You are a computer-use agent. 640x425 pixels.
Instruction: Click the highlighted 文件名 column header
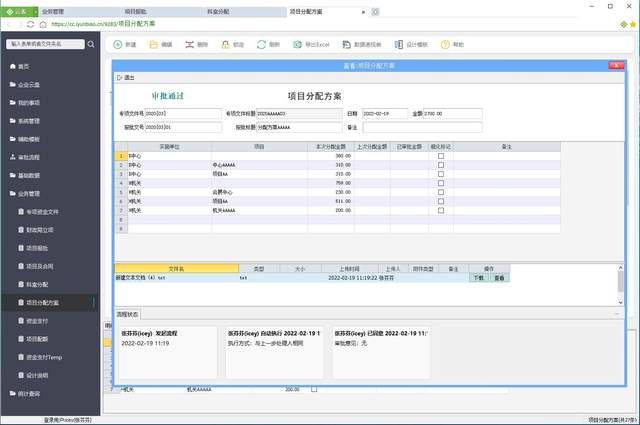pos(177,269)
